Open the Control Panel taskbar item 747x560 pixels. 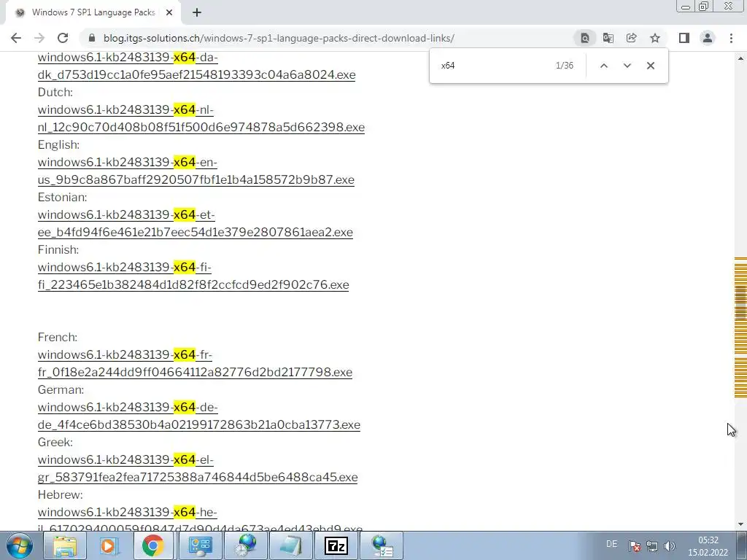pos(200,545)
